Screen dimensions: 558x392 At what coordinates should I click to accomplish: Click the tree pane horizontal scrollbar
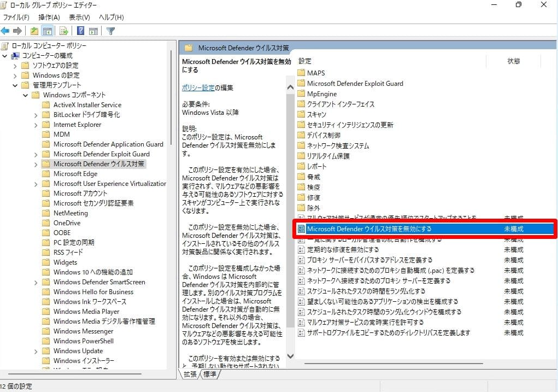(x=75, y=374)
